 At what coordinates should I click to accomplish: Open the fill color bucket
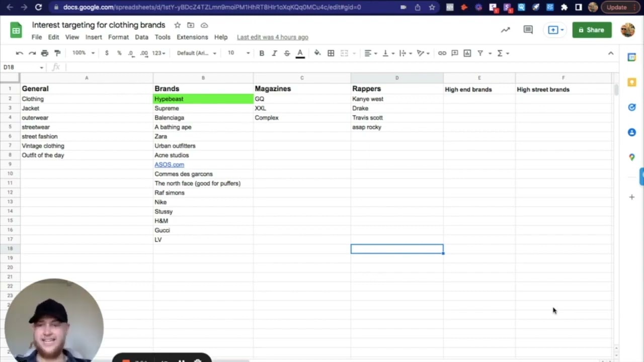(317, 53)
